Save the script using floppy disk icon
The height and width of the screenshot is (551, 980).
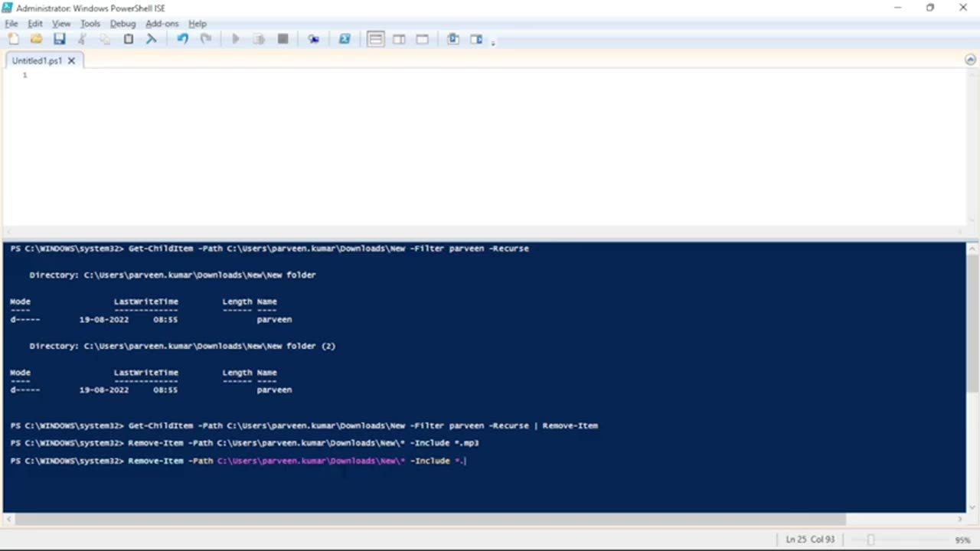(x=59, y=39)
